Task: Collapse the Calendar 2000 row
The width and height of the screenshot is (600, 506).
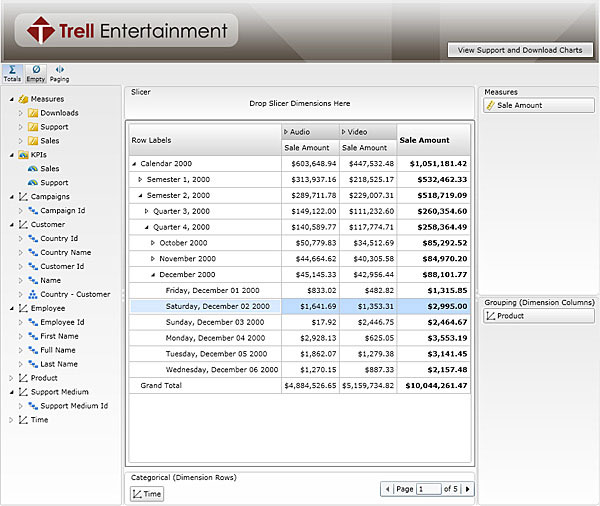Action: [134, 163]
